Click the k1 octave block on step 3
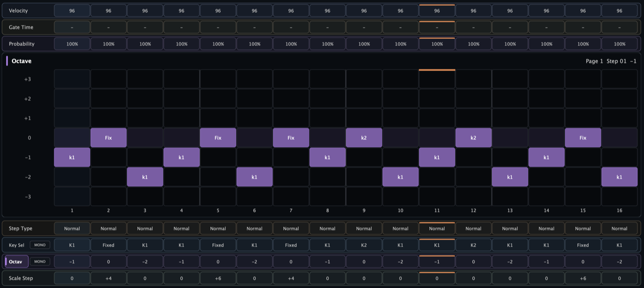Screen dimensions: 644x288 (145, 177)
